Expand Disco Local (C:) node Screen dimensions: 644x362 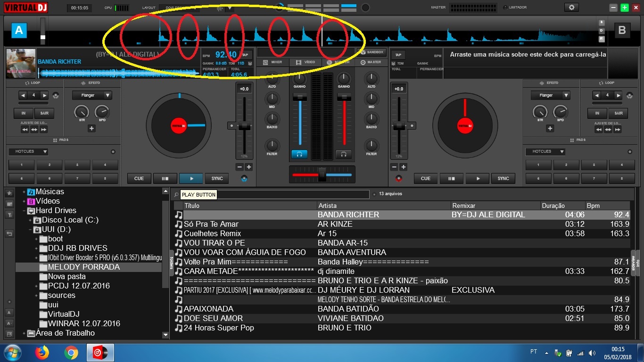click(30, 220)
